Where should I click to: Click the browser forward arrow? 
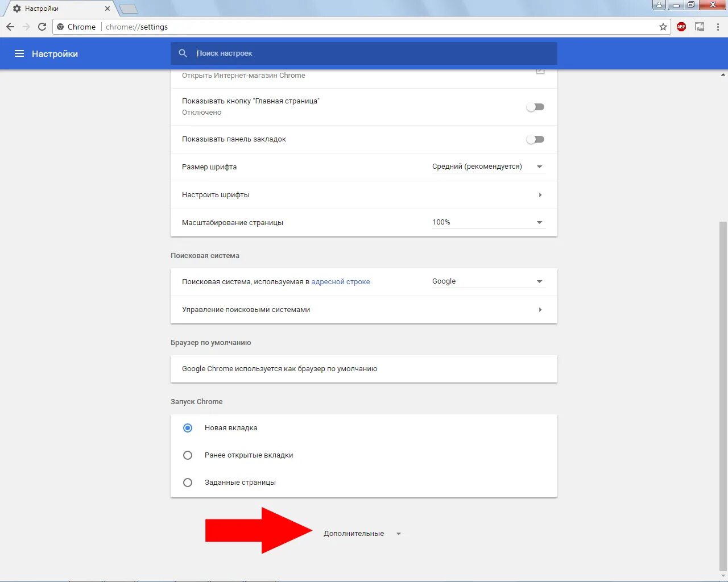(26, 27)
